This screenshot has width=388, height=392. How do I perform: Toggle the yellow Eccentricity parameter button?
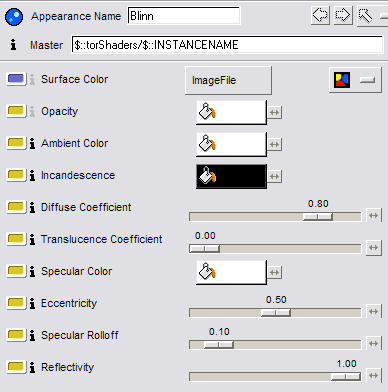(16, 303)
